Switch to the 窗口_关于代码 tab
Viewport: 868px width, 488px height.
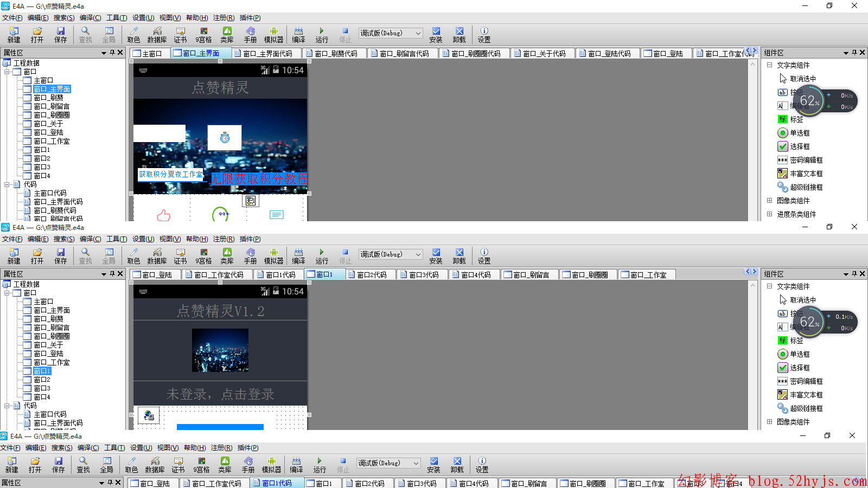(x=544, y=54)
